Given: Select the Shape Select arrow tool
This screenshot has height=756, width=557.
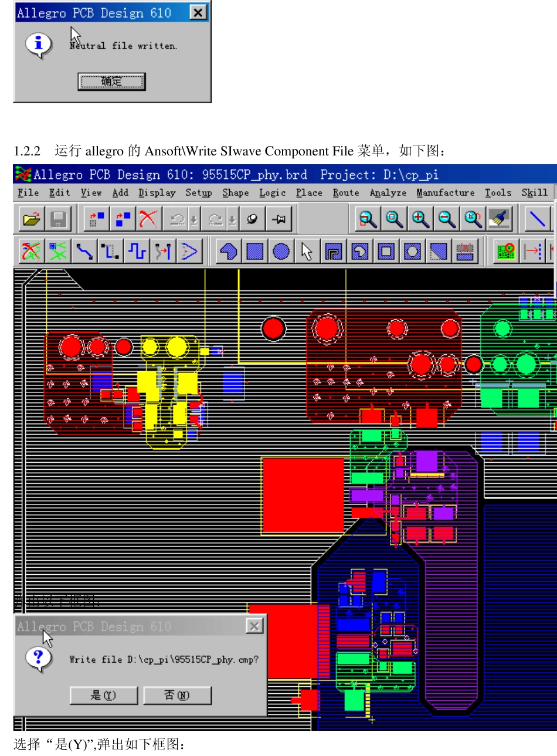Looking at the screenshot, I should 307,252.
